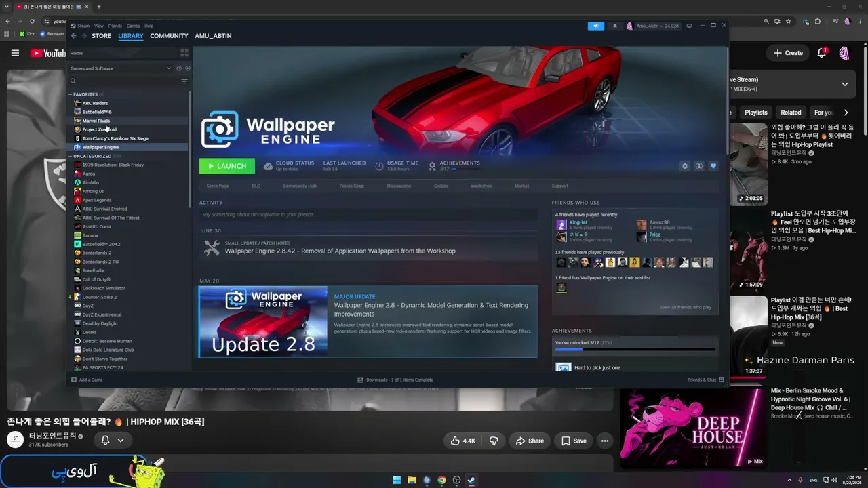Click the Steam taskbar icon
The height and width of the screenshot is (488, 868).
point(471,480)
